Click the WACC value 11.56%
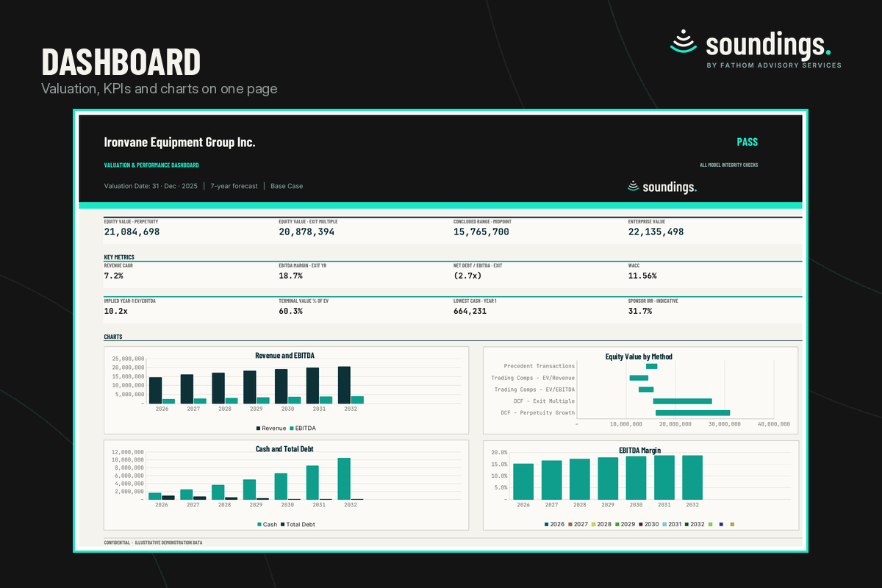882x588 pixels. click(642, 276)
